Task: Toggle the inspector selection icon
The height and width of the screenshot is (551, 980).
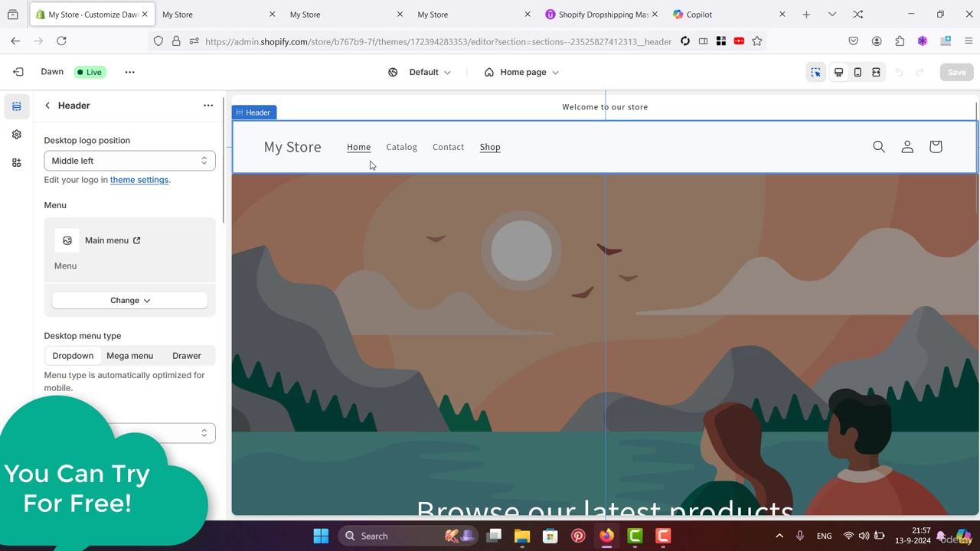Action: coord(815,72)
